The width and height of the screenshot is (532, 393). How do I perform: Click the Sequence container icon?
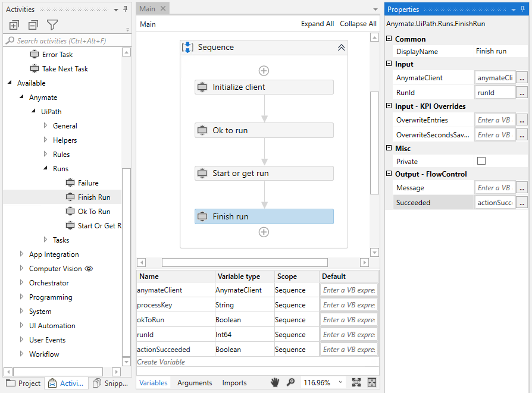tap(187, 48)
